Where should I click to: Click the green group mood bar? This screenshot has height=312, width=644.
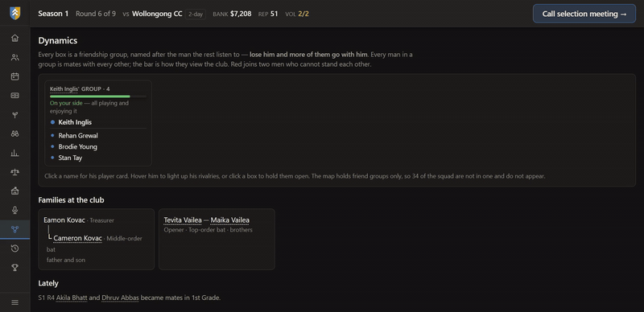pos(97,96)
